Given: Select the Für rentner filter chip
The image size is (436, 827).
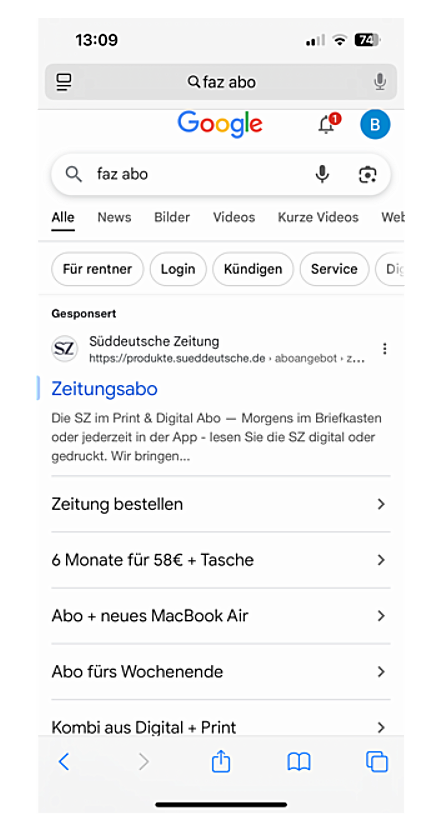Looking at the screenshot, I should 98,269.
